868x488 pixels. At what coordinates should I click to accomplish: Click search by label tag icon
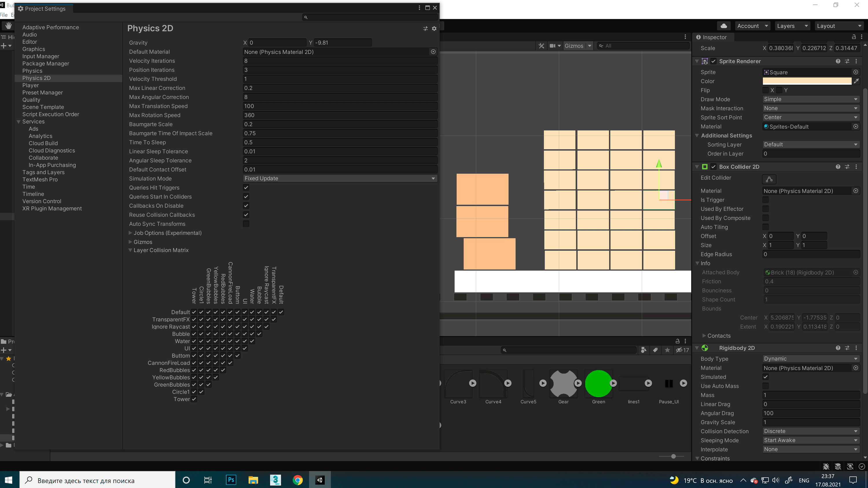pos(655,350)
